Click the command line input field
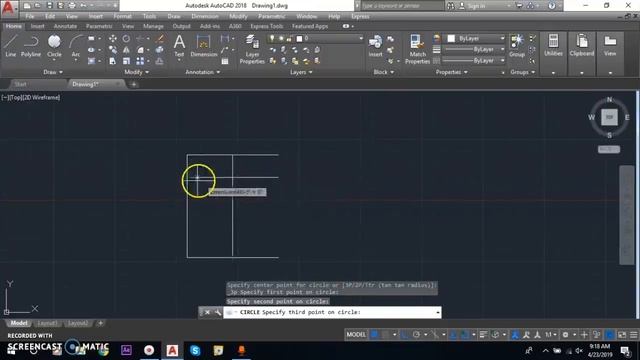 (x=332, y=312)
